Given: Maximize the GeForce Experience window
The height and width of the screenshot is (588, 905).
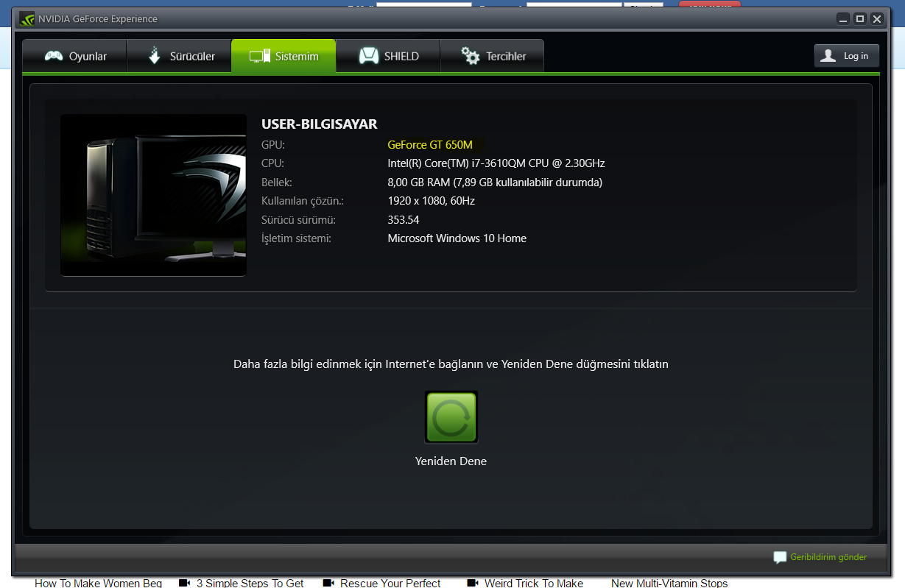Looking at the screenshot, I should (860, 18).
